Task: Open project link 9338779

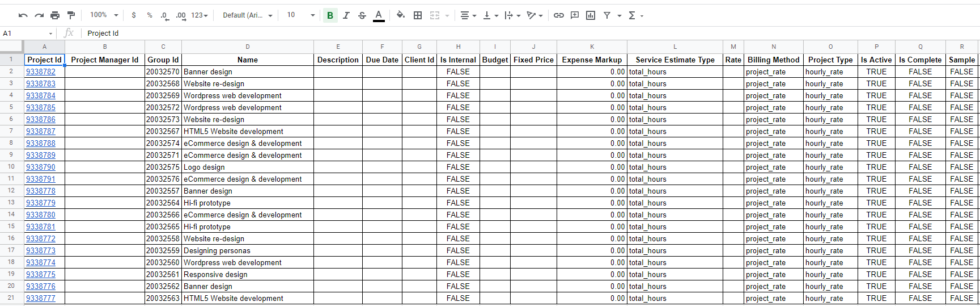Action: (x=41, y=203)
